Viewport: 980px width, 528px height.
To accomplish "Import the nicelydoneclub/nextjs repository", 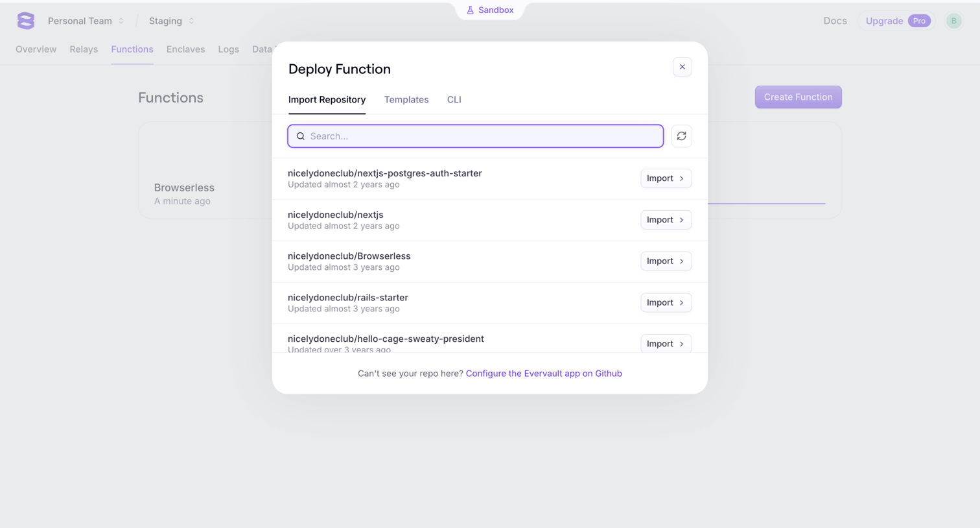I will pos(666,220).
